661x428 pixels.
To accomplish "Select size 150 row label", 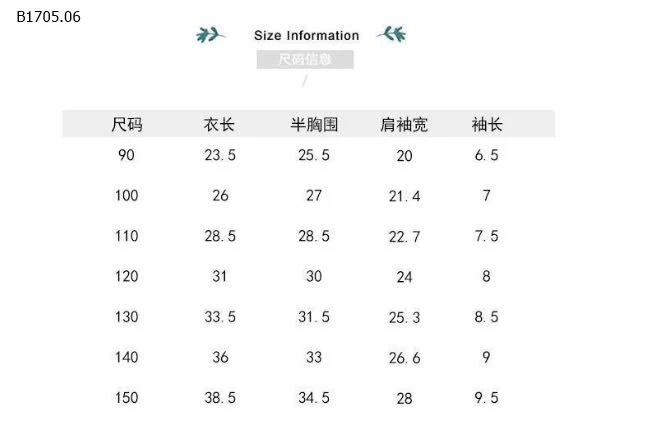I will click(x=126, y=398).
